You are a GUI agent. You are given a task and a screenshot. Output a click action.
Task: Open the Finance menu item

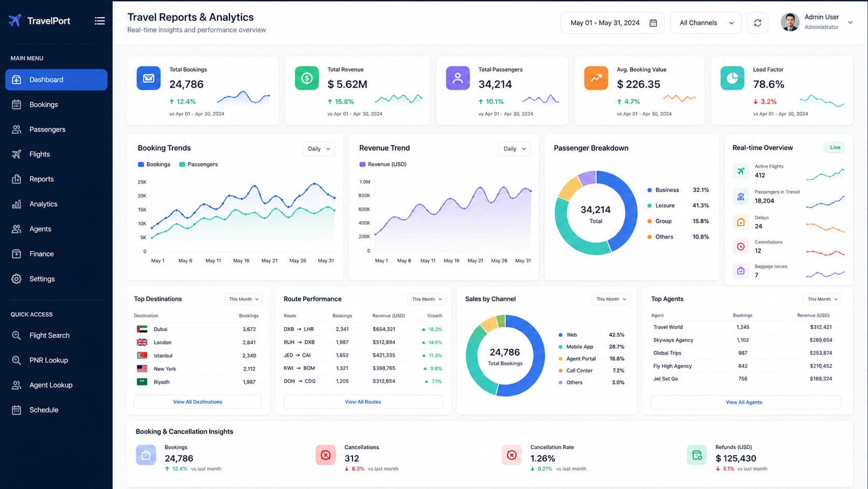coord(56,254)
